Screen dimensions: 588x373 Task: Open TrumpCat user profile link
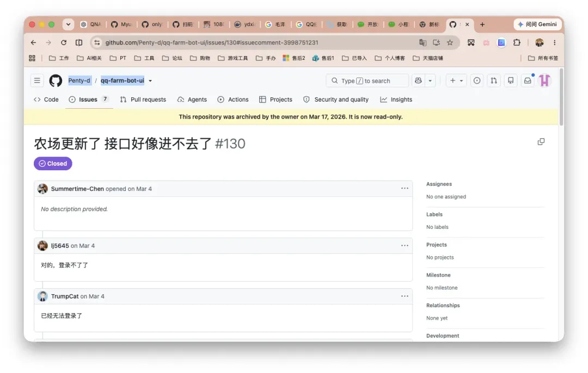click(65, 296)
